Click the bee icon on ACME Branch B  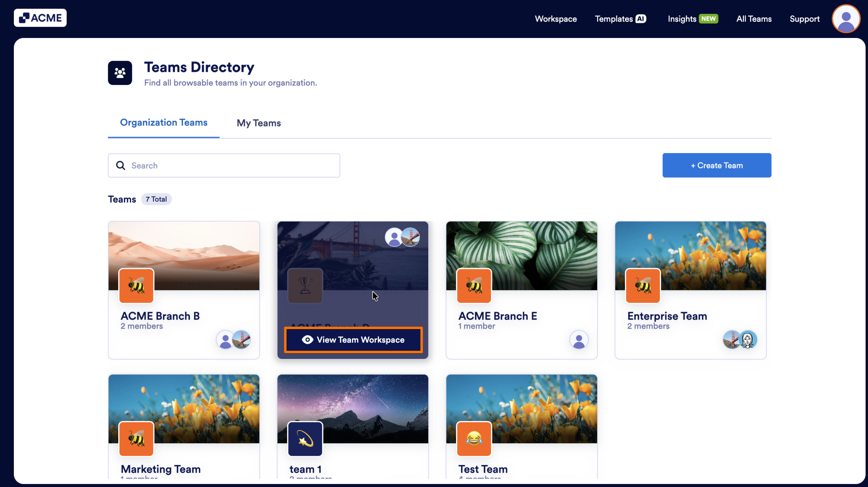(x=136, y=286)
